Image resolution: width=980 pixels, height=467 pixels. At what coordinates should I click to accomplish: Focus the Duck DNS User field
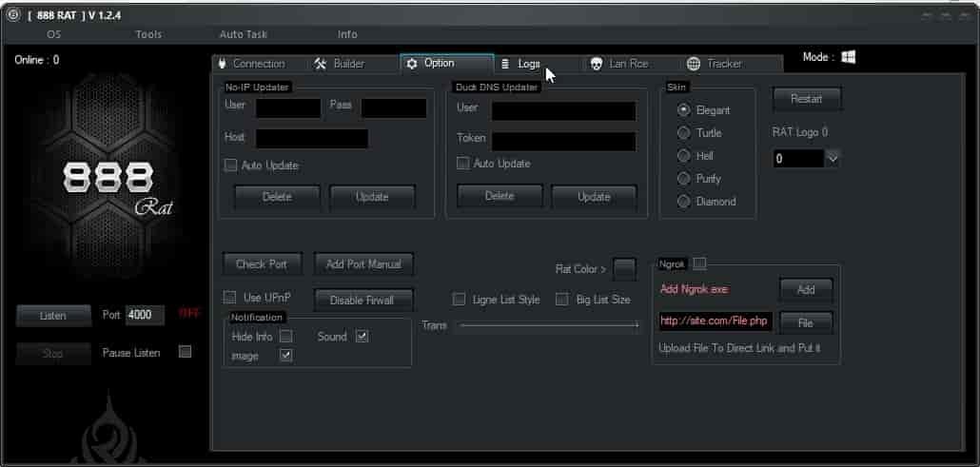[564, 110]
